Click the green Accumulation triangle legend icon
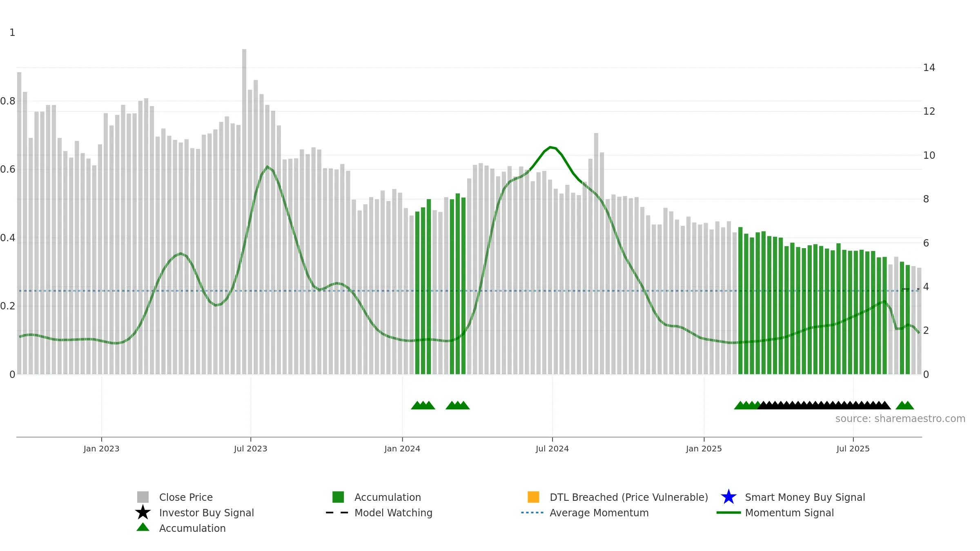The image size is (980, 551). [143, 527]
